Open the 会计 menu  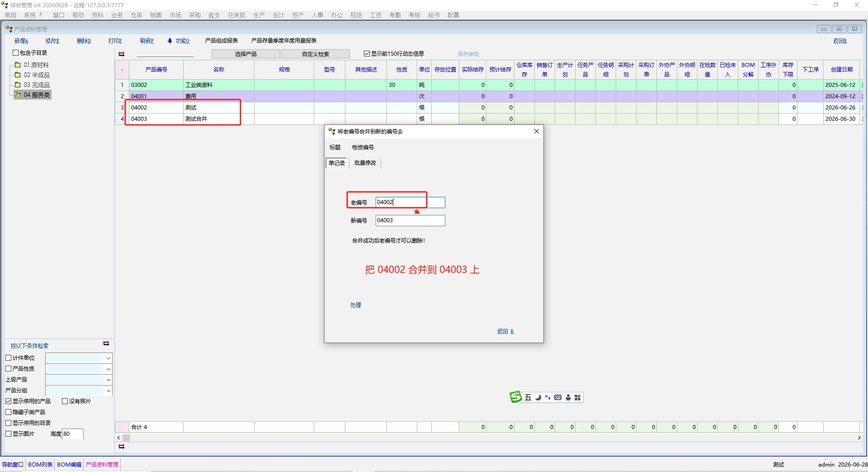[x=278, y=15]
